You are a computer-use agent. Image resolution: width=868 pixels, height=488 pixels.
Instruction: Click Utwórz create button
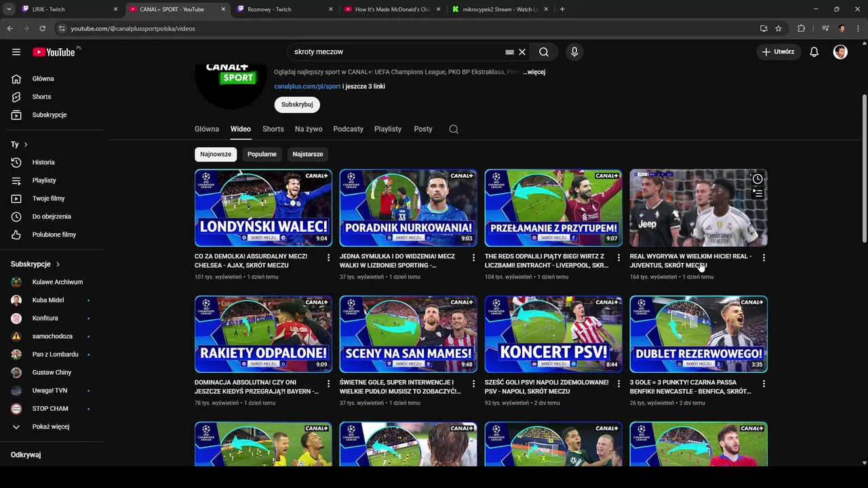(x=778, y=52)
